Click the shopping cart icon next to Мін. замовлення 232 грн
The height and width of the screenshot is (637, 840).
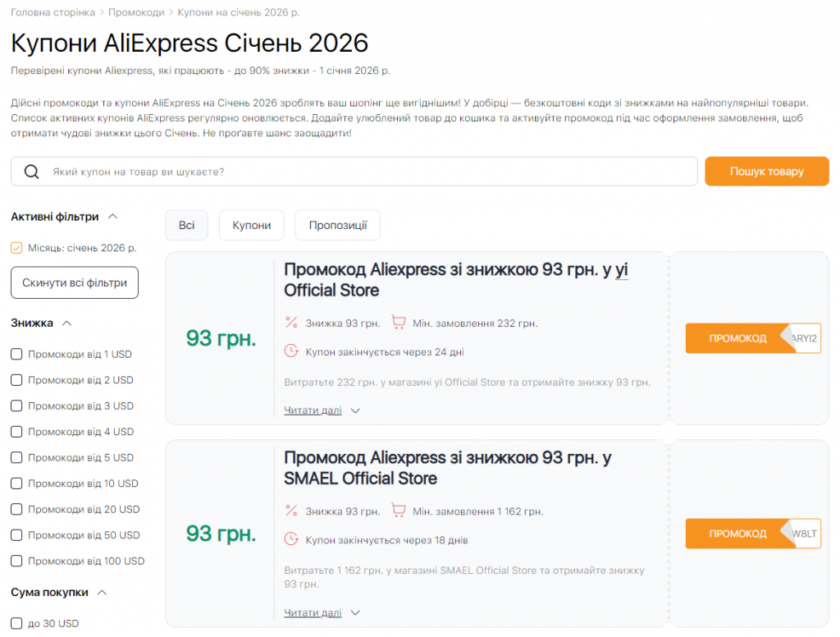399,323
